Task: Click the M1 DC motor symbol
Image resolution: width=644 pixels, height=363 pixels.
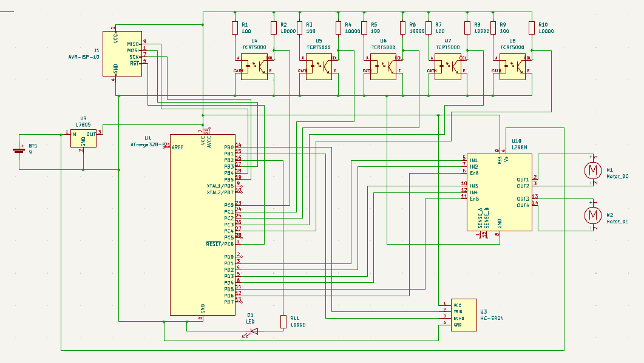Action: tap(591, 170)
